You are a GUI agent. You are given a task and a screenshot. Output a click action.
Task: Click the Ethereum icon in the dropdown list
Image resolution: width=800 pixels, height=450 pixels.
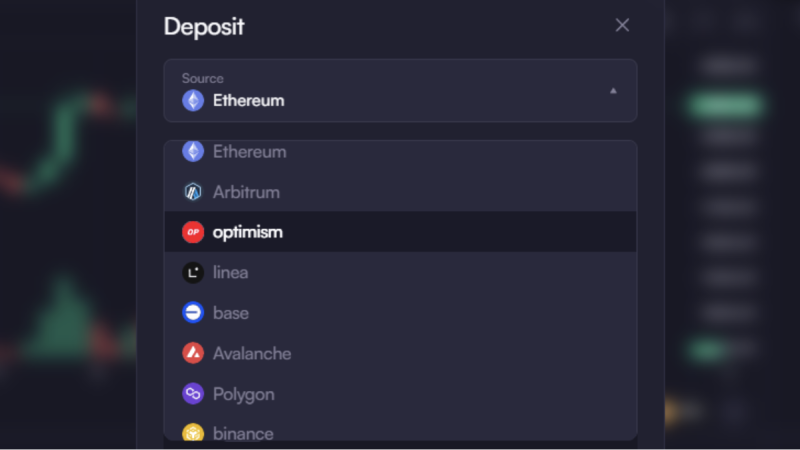coord(193,152)
